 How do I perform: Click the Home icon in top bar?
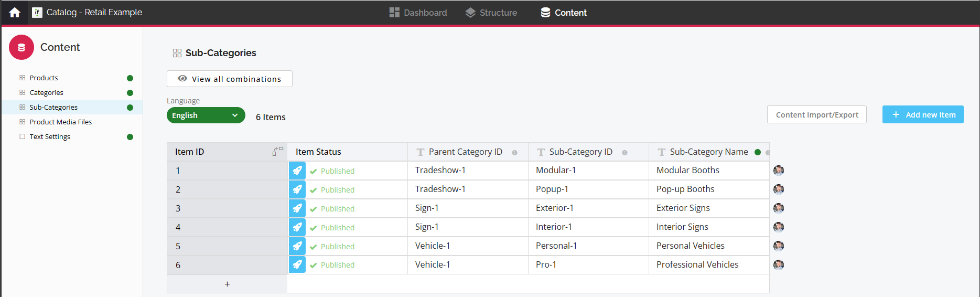tap(15, 13)
